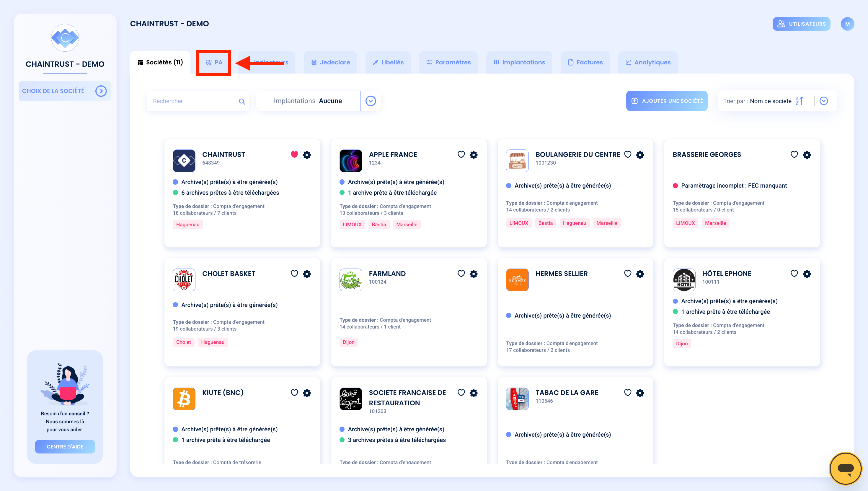Open the BRASSERIE GEORGES company title
This screenshot has width=868, height=491.
tap(707, 155)
